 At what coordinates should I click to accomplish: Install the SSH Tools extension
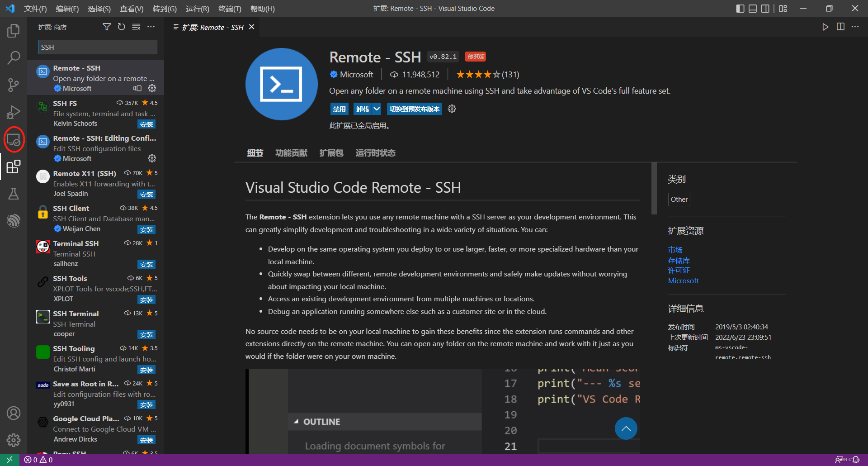tap(146, 300)
